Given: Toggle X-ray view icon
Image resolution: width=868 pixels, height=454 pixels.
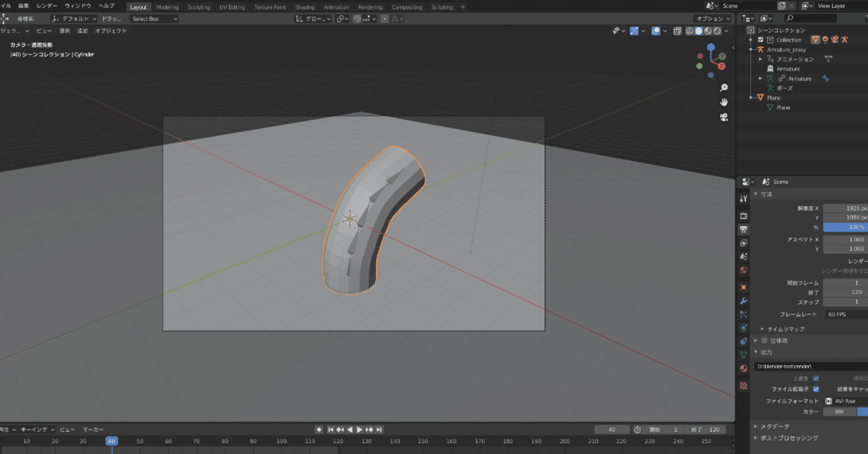Looking at the screenshot, I should point(677,30).
